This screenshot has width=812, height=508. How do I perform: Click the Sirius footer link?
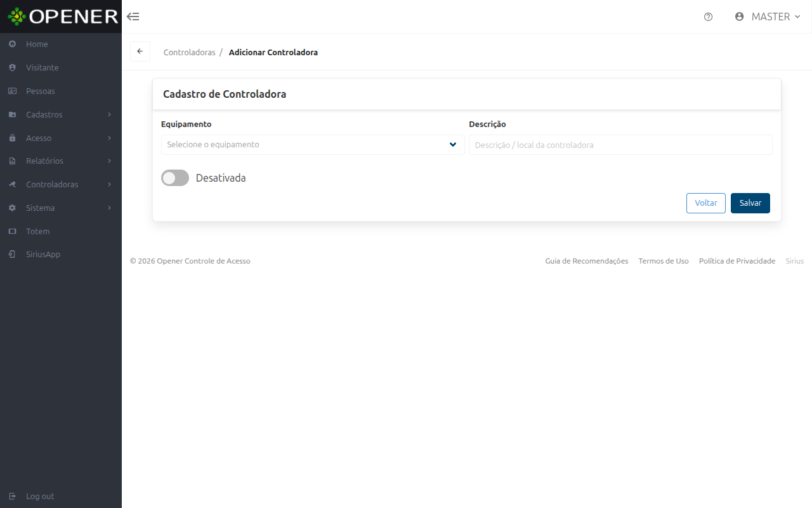click(x=795, y=261)
